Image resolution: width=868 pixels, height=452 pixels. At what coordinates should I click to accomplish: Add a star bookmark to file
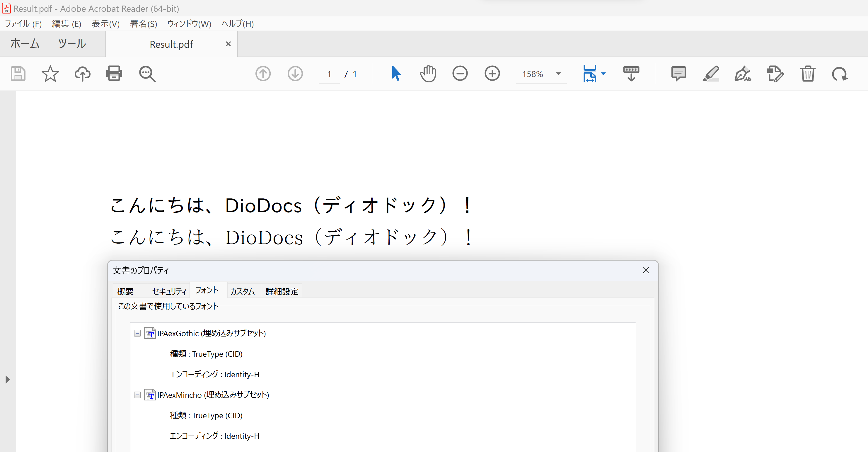50,74
